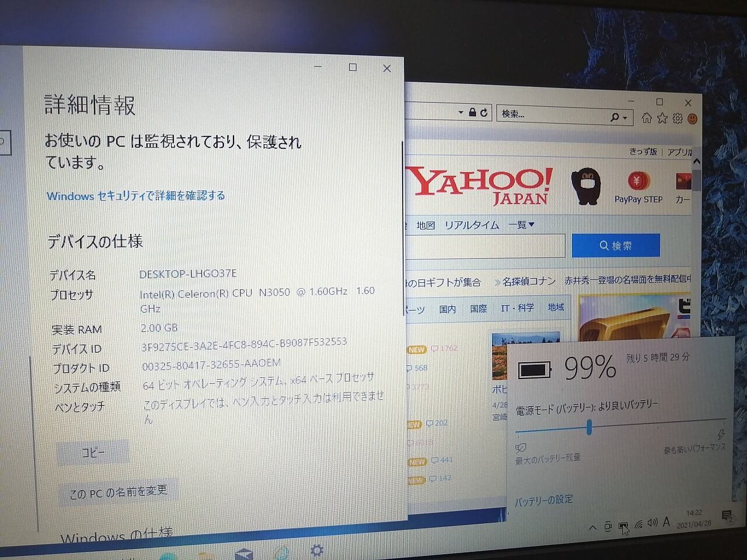Open the 名探偵コナン link on Yahoo
This screenshot has width=747, height=560.
click(529, 281)
